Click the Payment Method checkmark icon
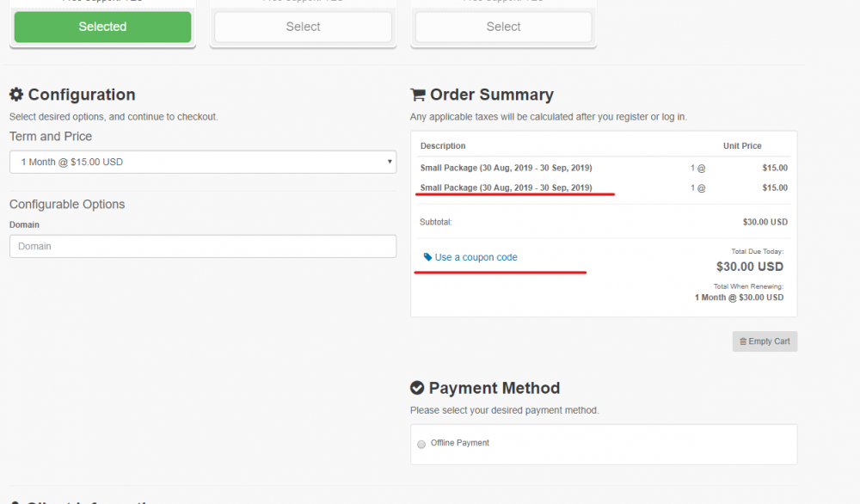 417,388
